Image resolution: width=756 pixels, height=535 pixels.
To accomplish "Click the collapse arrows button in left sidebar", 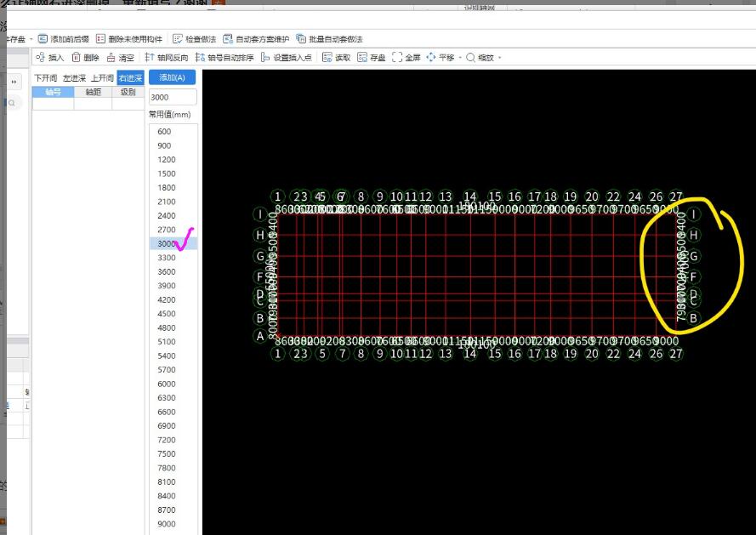I will tap(14, 82).
